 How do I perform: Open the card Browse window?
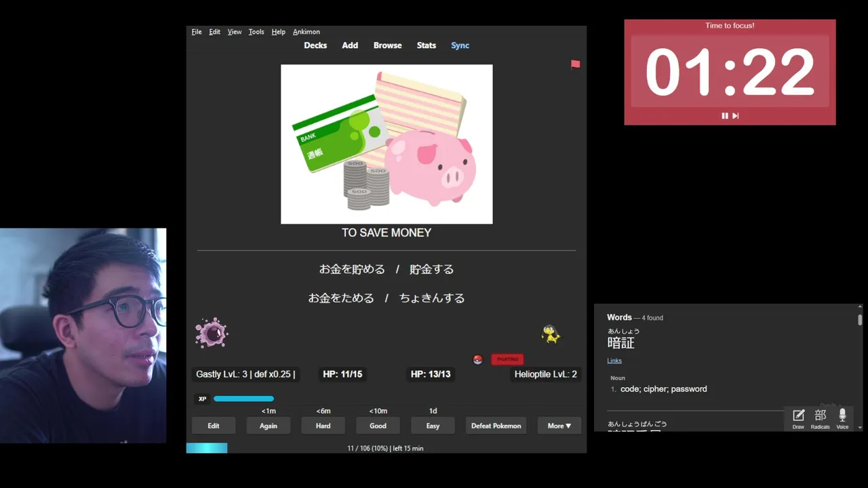[387, 45]
